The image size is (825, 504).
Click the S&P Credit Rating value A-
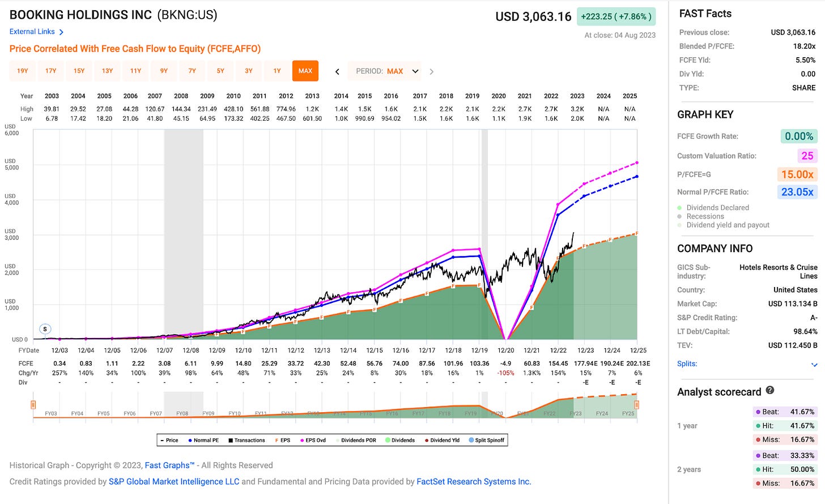813,318
